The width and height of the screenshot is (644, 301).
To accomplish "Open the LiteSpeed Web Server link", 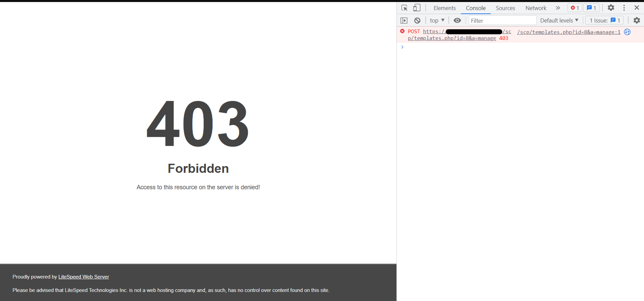I will pyautogui.click(x=84, y=277).
